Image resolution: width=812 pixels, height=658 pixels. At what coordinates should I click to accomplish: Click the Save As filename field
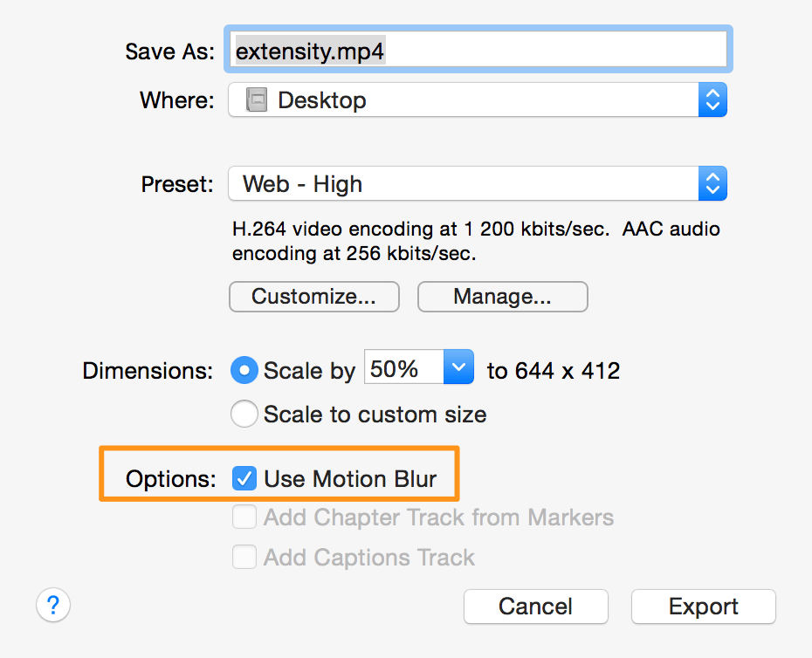(x=478, y=49)
